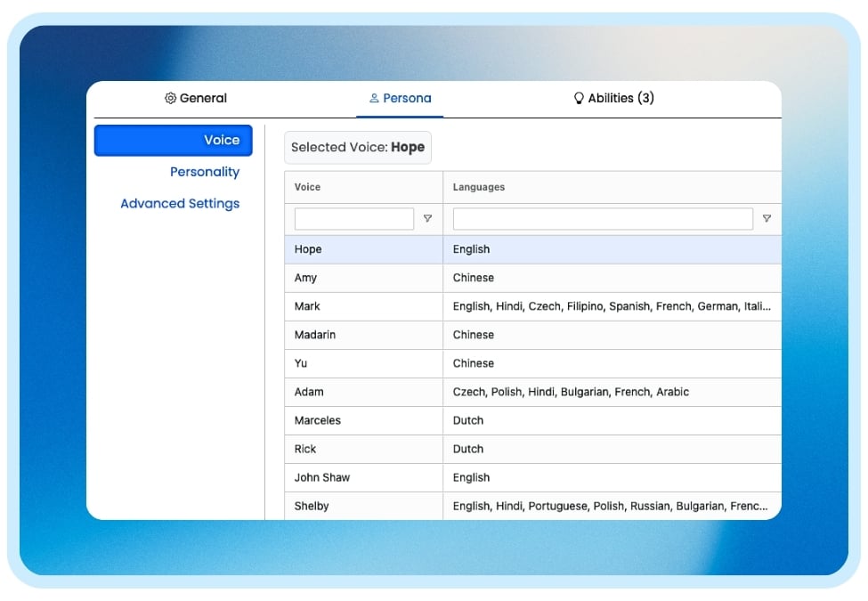The image size is (868, 601).
Task: Select Voice in the sidebar
Action: pos(174,141)
